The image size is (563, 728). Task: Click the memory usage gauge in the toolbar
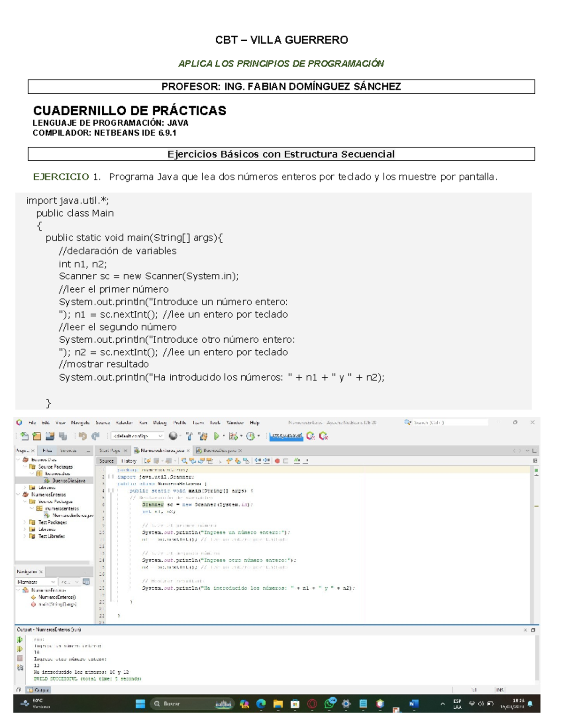285,436
